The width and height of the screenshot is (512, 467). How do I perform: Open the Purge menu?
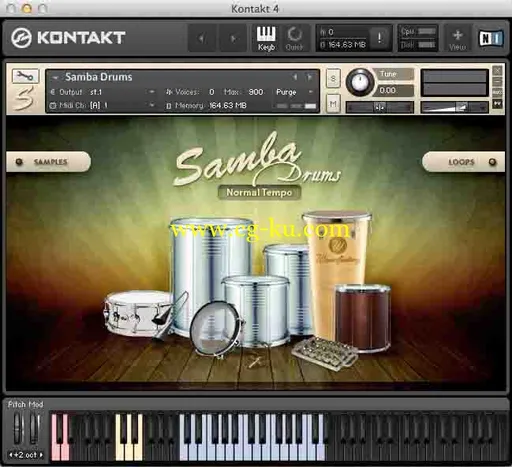294,92
